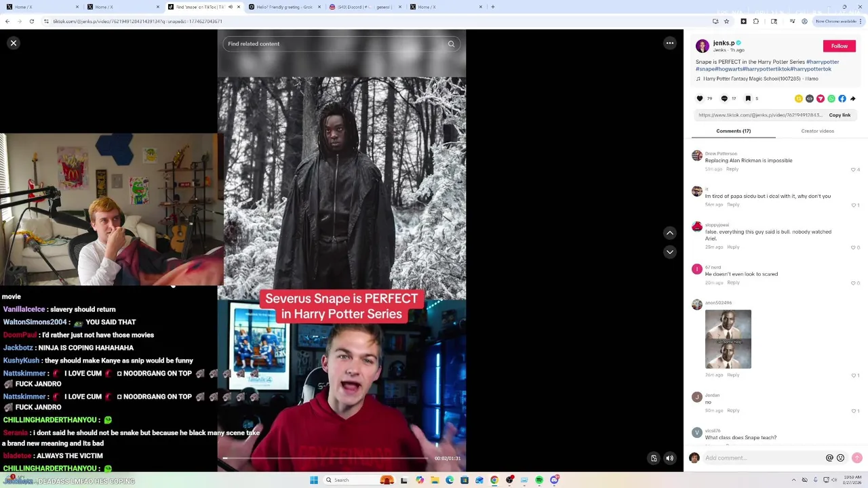The image size is (868, 488).
Task: Open the Harry Potter Fantasy Magic School sound
Action: tap(760, 79)
